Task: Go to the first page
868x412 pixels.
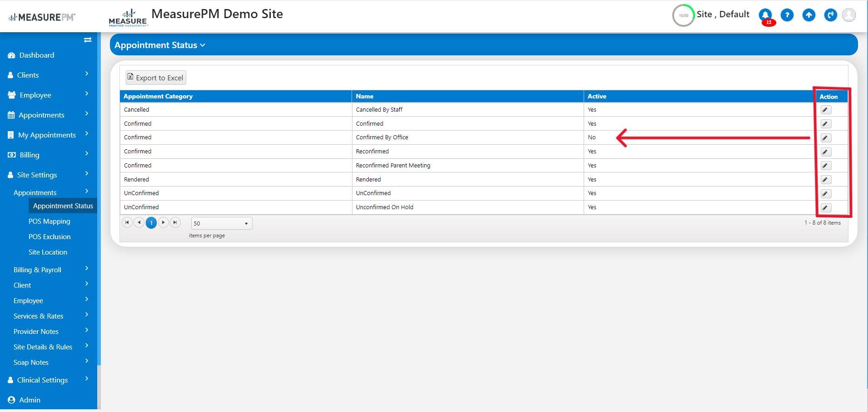Action: [x=127, y=222]
